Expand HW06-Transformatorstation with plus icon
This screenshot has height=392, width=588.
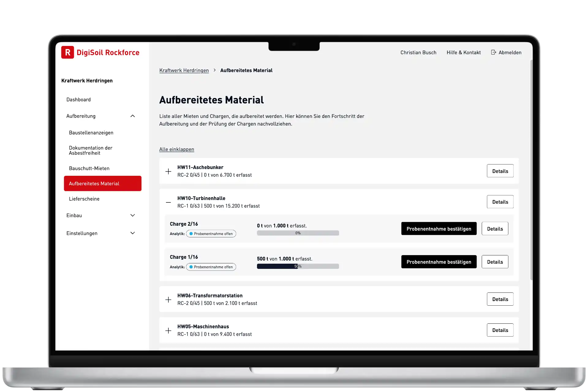tap(168, 300)
